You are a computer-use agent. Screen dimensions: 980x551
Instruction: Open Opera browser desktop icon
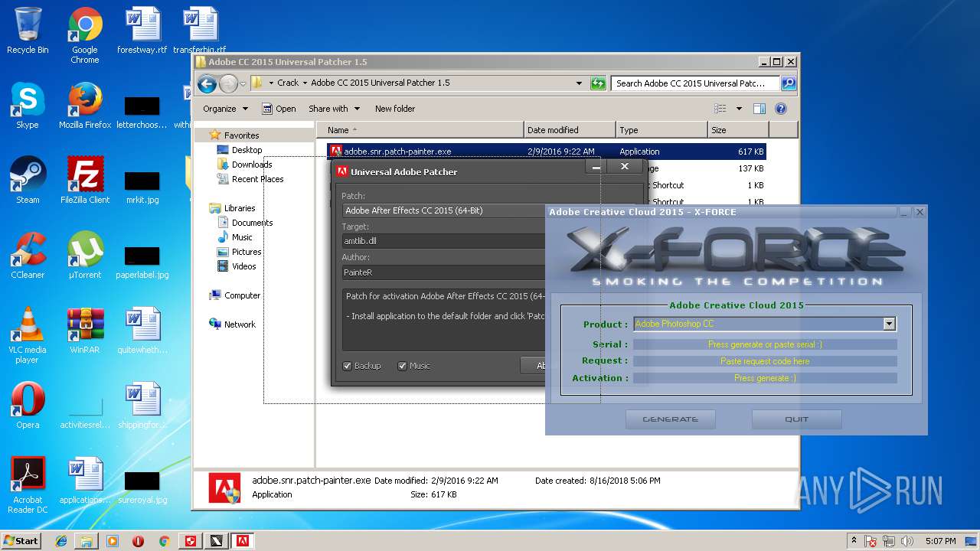click(28, 406)
